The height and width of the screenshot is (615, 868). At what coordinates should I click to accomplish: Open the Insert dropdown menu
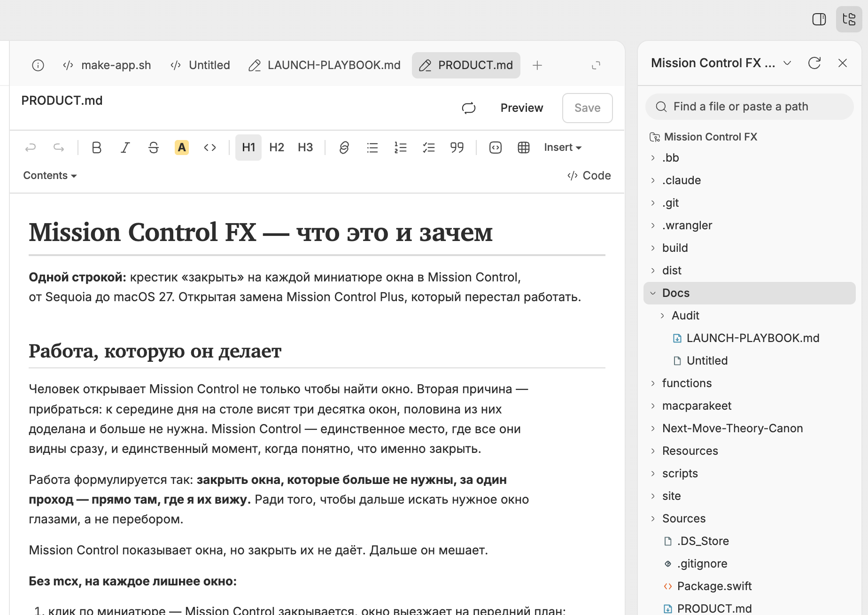pyautogui.click(x=563, y=148)
